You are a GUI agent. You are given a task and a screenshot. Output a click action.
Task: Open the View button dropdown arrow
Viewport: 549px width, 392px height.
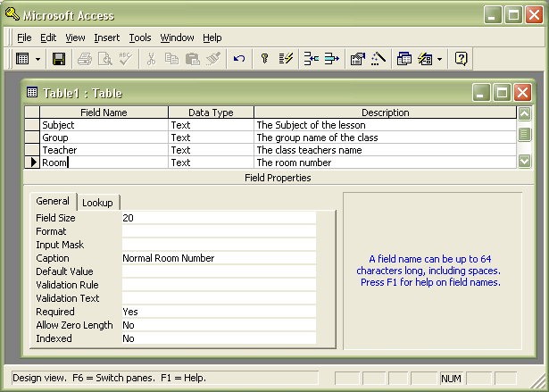click(37, 59)
